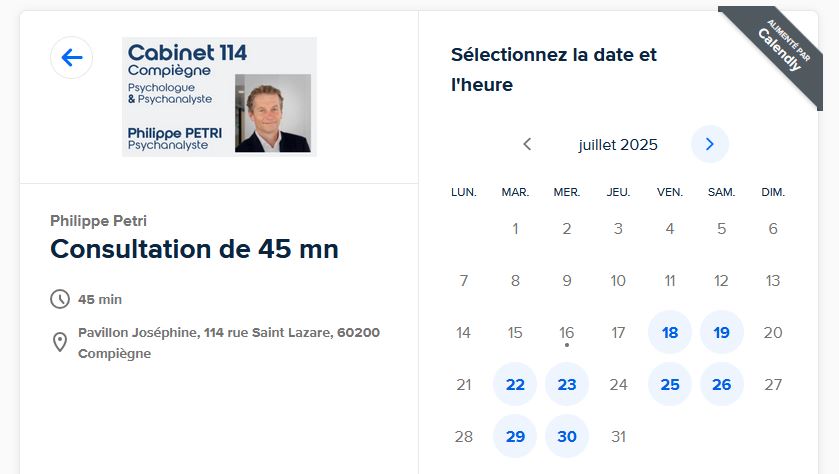Pick Wednesday July 23
The height and width of the screenshot is (474, 839).
tap(567, 384)
